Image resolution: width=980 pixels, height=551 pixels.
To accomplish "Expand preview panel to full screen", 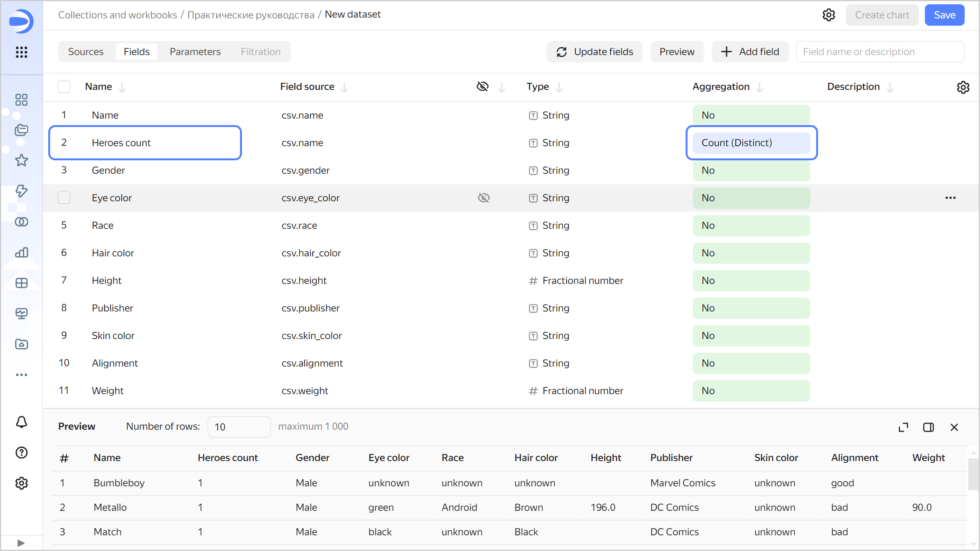I will (903, 427).
